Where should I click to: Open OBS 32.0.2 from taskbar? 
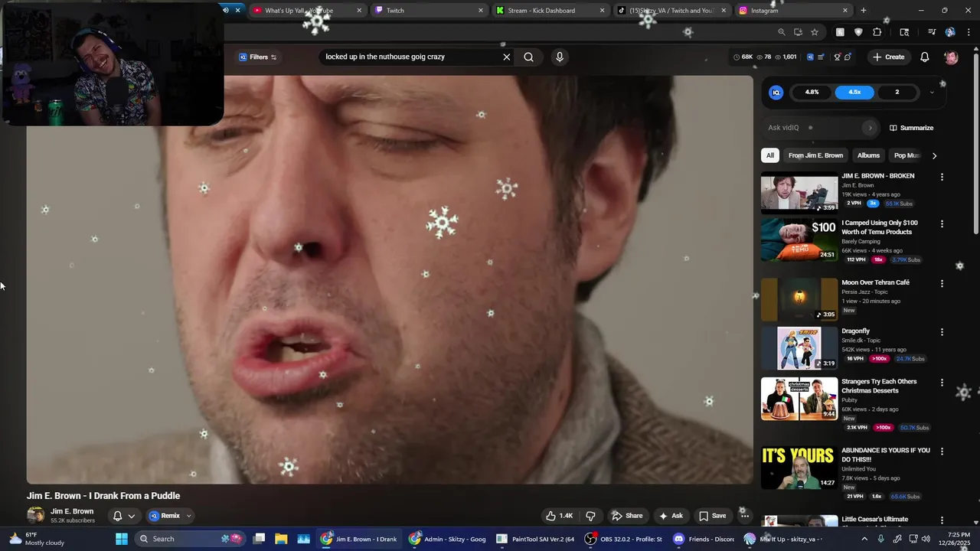pyautogui.click(x=625, y=539)
